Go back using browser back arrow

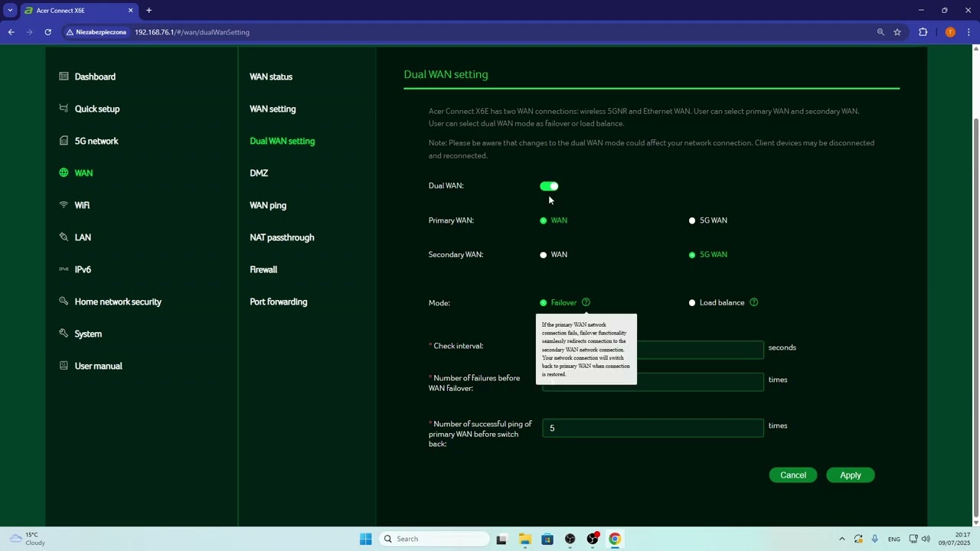coord(11,32)
